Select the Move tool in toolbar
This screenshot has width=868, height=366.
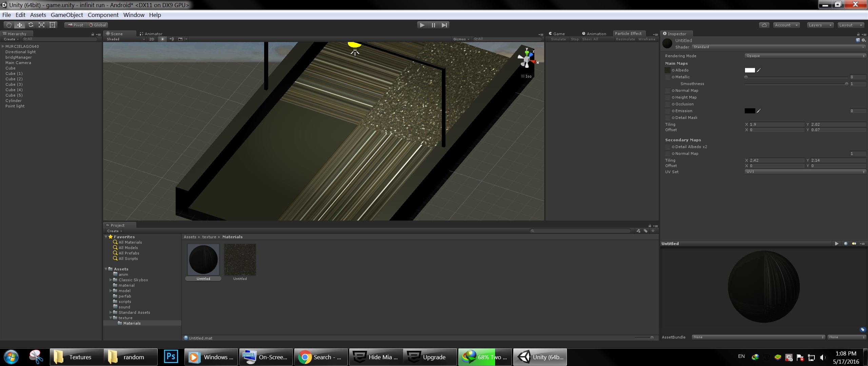tap(20, 25)
